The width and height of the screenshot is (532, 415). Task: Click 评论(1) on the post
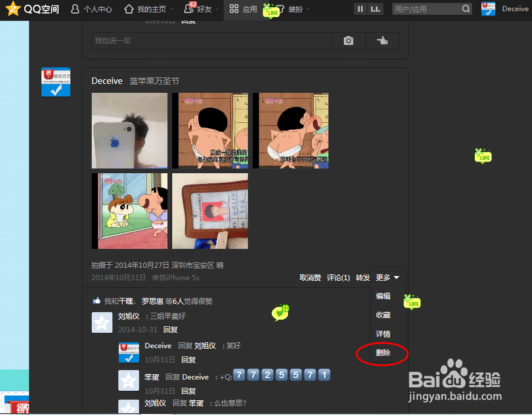point(338,278)
